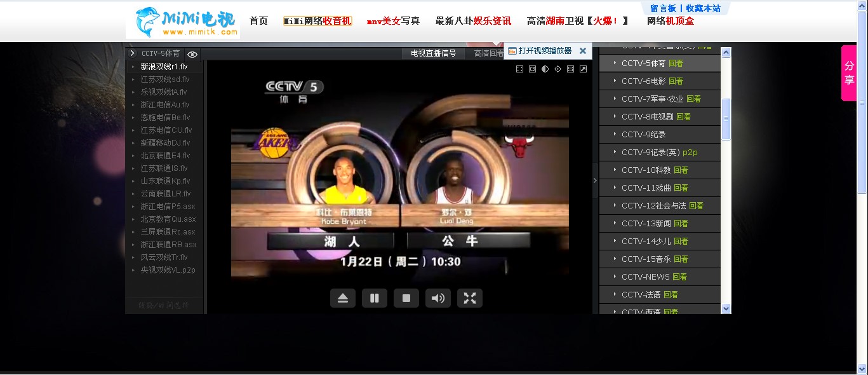The height and width of the screenshot is (375, 868).
Task: Collapse the source list with the top-left chevron
Action: click(x=132, y=53)
